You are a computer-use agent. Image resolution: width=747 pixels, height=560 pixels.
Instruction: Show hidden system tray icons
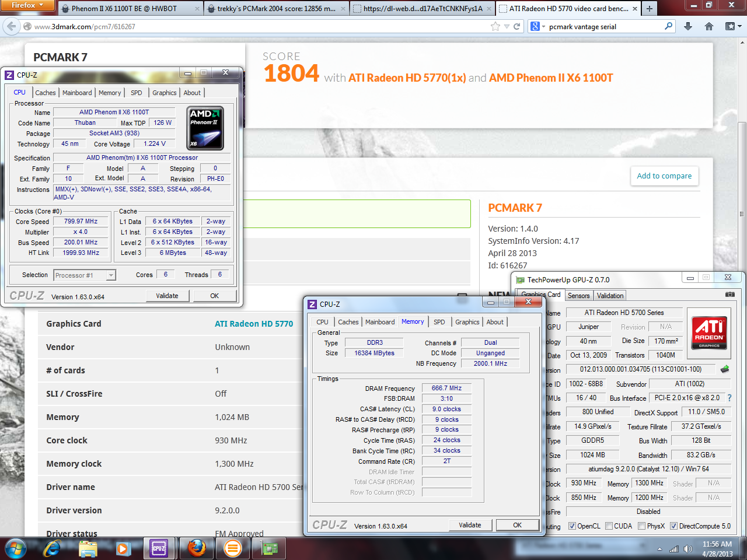pyautogui.click(x=659, y=549)
